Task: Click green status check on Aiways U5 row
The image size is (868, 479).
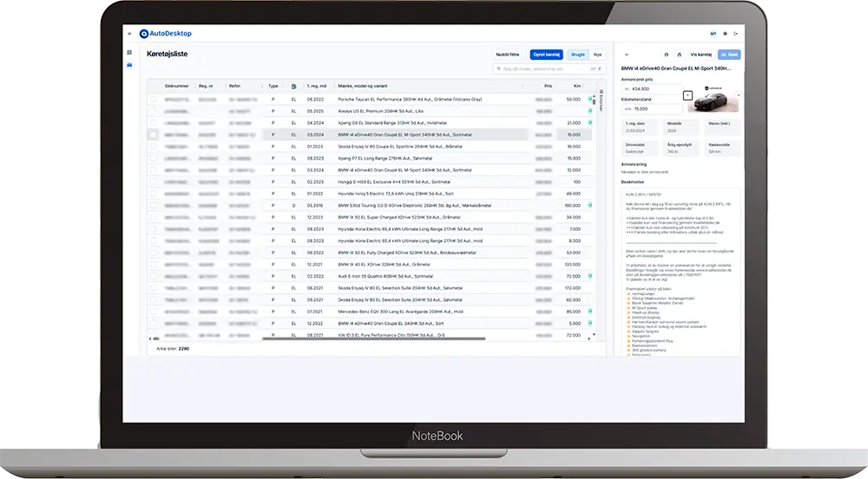Action: coord(590,111)
